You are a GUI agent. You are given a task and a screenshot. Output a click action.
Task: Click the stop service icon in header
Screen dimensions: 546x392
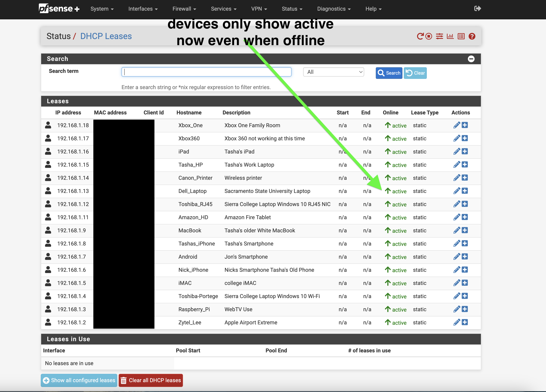pyautogui.click(x=429, y=36)
